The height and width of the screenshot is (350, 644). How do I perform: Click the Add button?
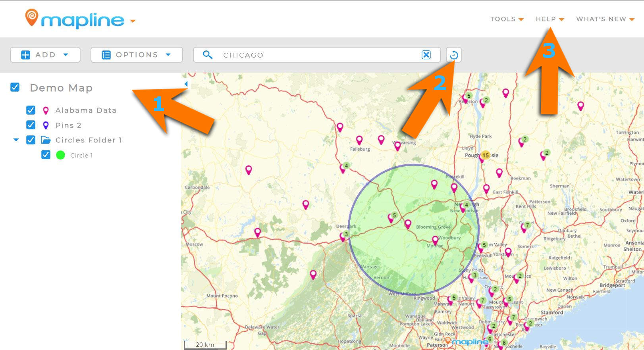click(45, 55)
